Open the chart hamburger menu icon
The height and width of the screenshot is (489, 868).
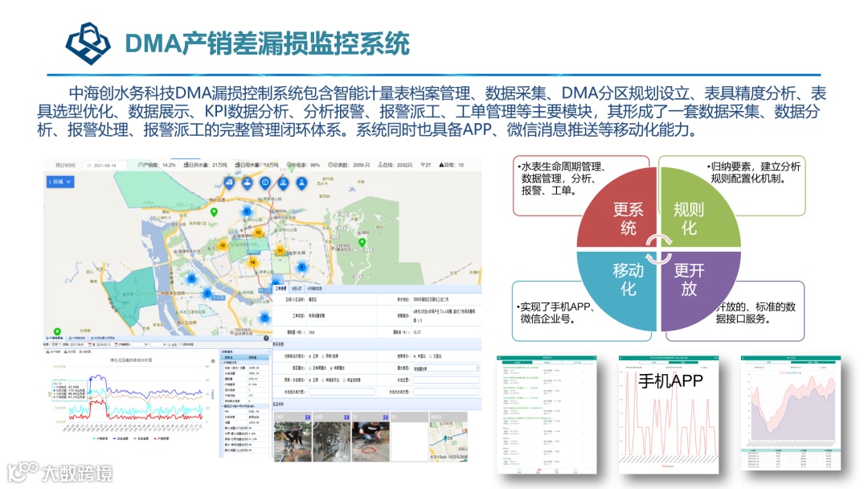(213, 361)
